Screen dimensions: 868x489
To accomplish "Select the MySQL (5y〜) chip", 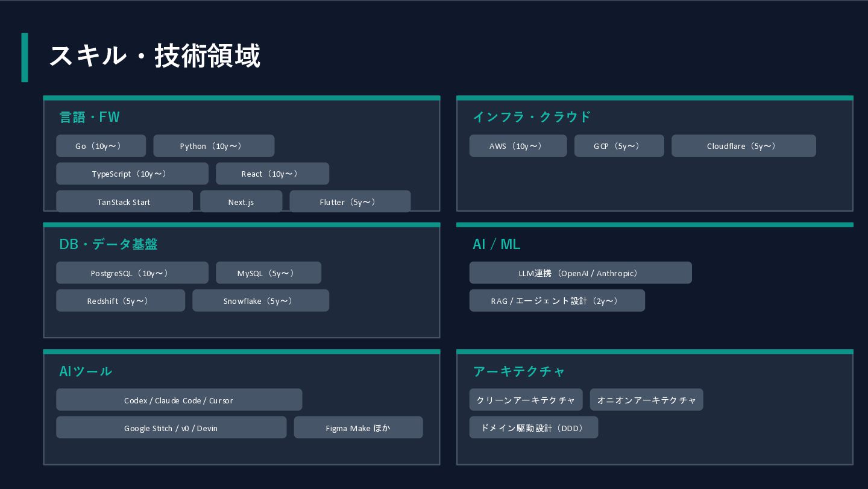I will (x=268, y=273).
